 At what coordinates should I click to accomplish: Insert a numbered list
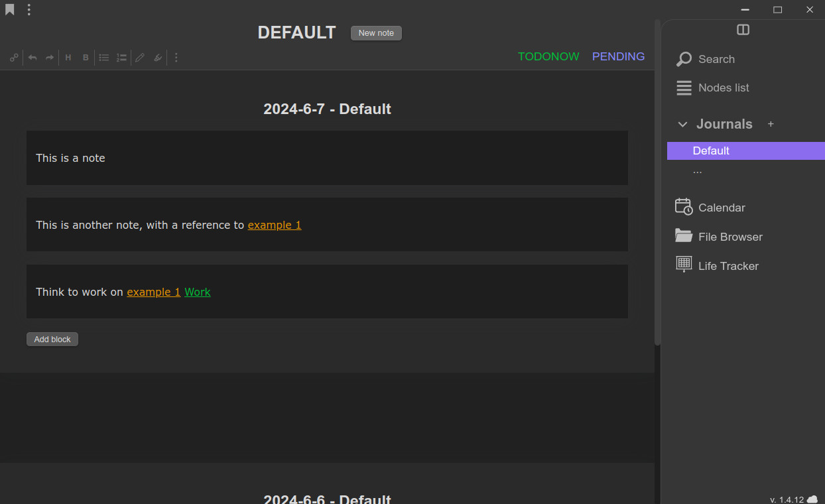pyautogui.click(x=121, y=58)
